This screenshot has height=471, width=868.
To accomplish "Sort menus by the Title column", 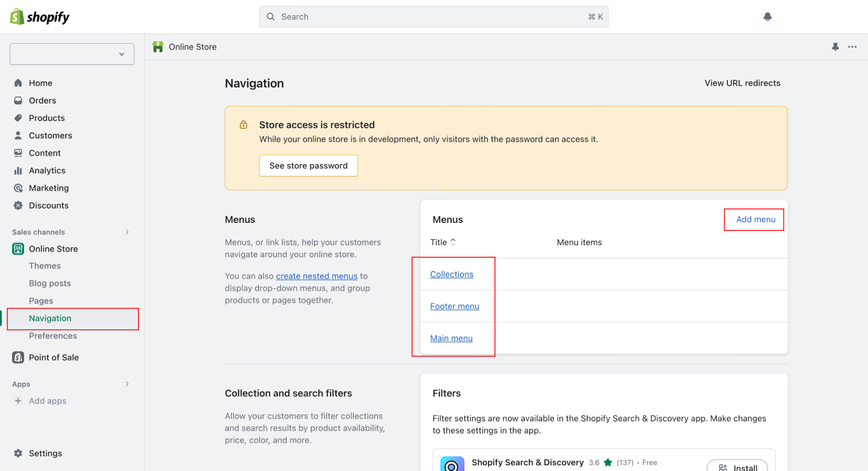I will (x=443, y=242).
